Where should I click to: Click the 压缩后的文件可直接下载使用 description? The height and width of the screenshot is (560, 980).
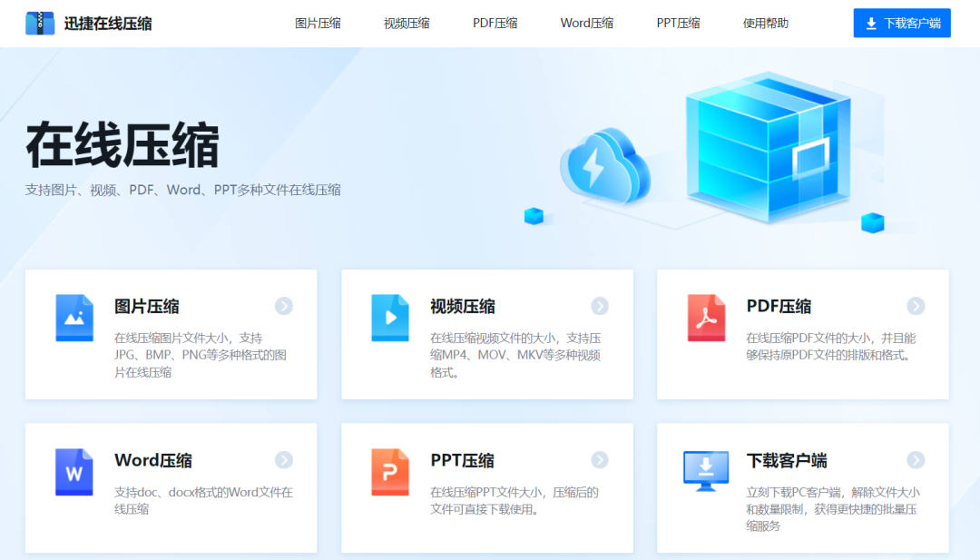tap(514, 501)
